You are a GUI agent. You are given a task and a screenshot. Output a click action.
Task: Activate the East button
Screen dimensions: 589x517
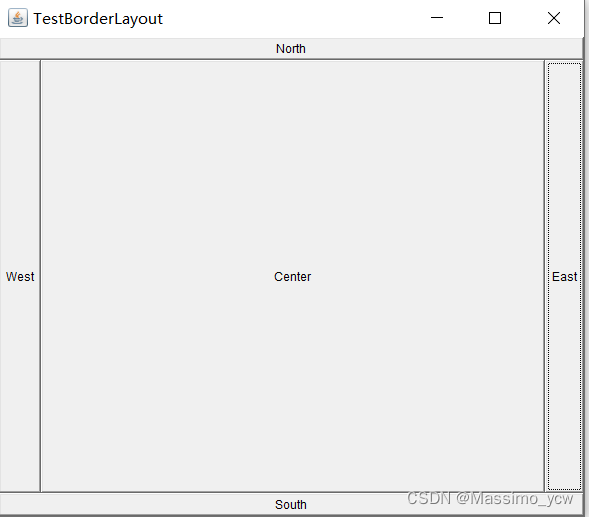click(564, 276)
